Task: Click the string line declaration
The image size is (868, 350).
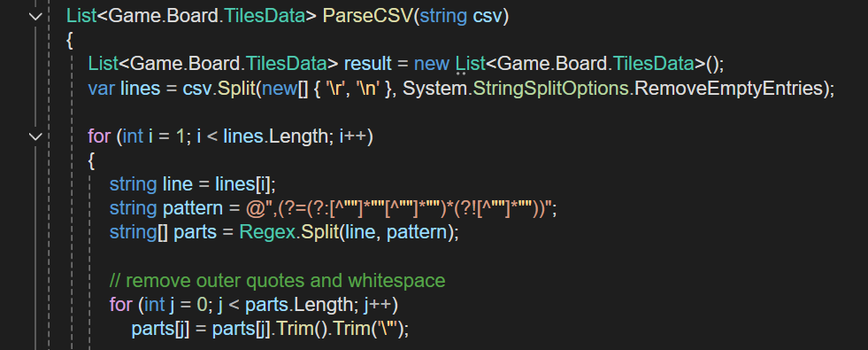Action: pyautogui.click(x=151, y=184)
